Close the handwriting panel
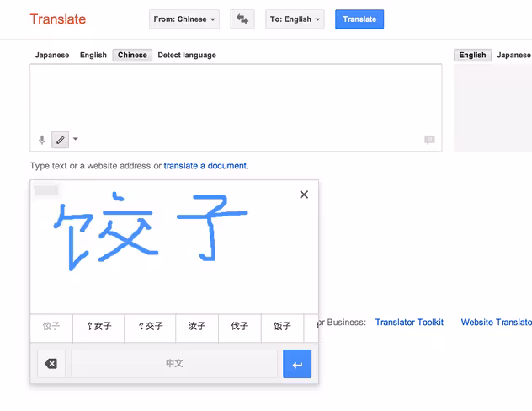Image resolution: width=532 pixels, height=411 pixels. 304,195
